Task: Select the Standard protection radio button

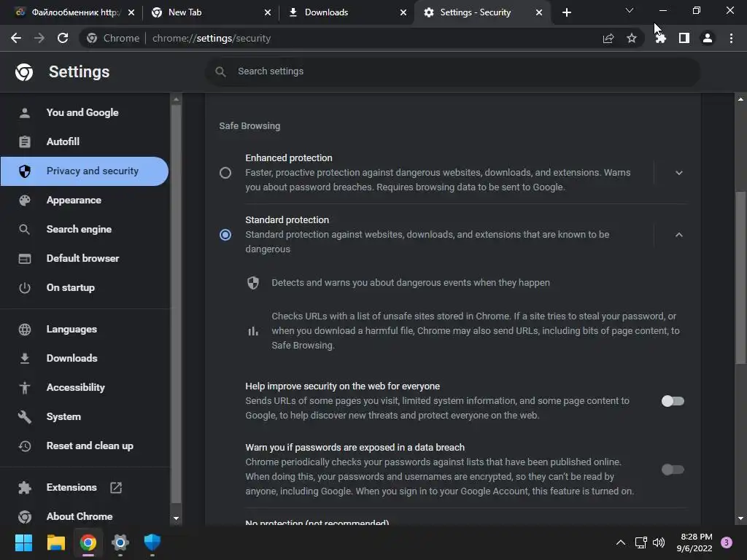Action: (x=225, y=235)
